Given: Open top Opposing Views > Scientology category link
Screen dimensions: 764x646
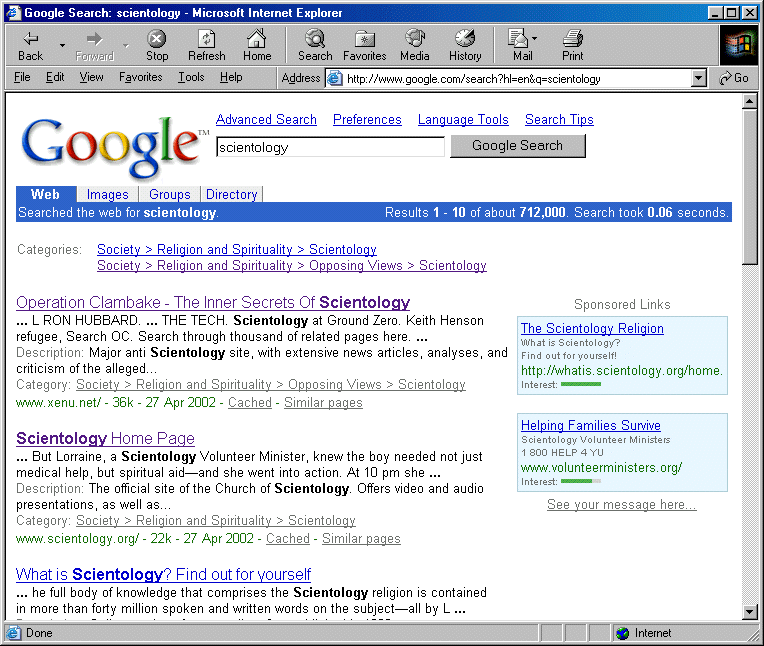Looking at the screenshot, I should click(291, 266).
